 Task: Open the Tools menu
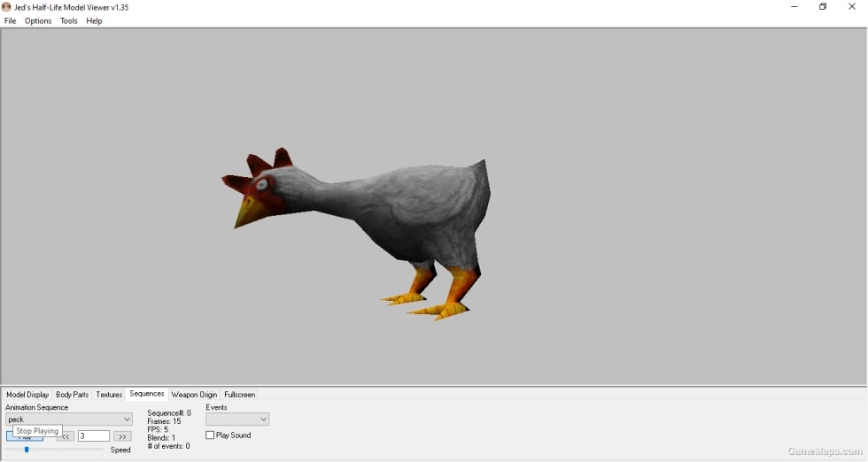coord(69,21)
